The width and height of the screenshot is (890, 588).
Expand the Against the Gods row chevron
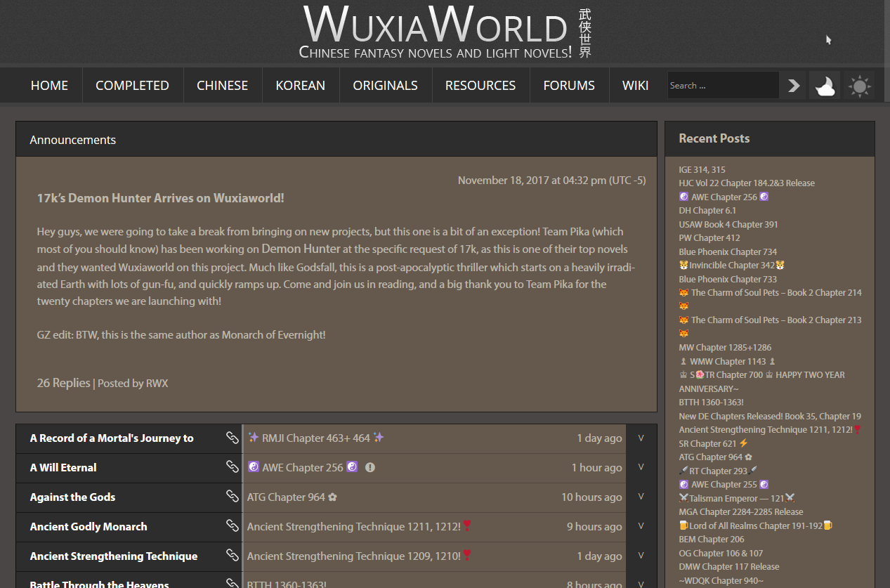pos(641,497)
